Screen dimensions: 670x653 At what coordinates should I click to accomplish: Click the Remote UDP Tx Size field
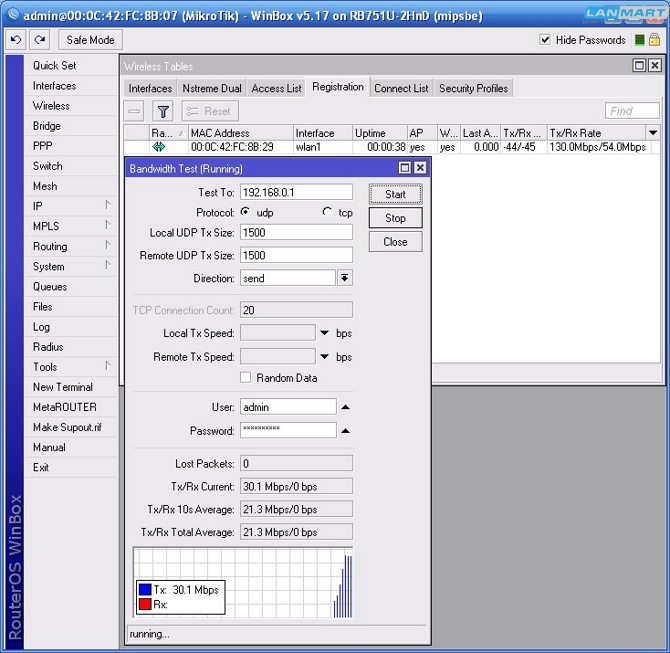click(x=297, y=255)
